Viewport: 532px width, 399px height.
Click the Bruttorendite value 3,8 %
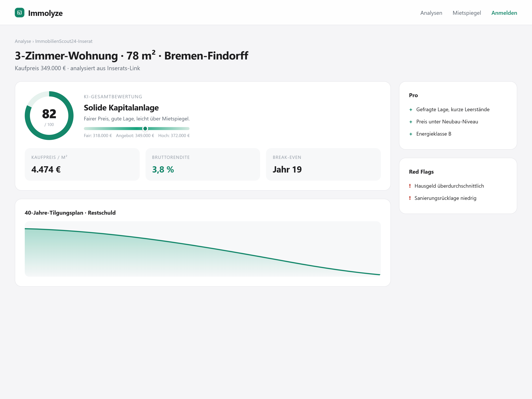click(x=163, y=170)
